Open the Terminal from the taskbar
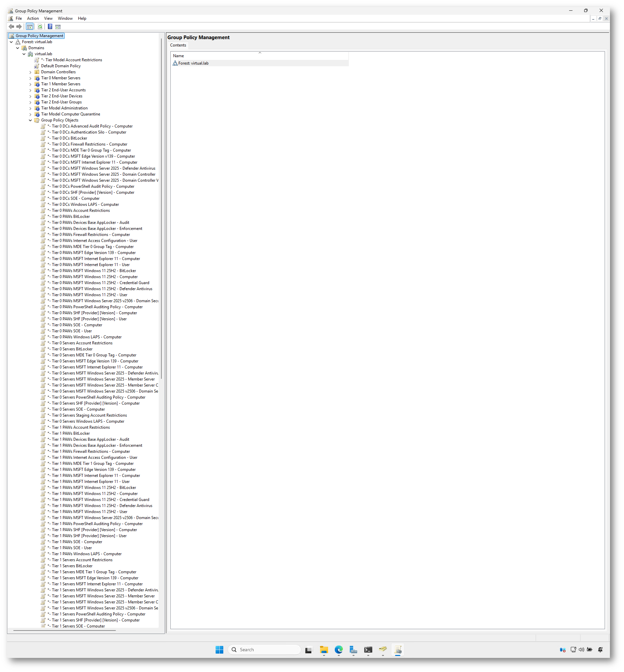 click(368, 649)
